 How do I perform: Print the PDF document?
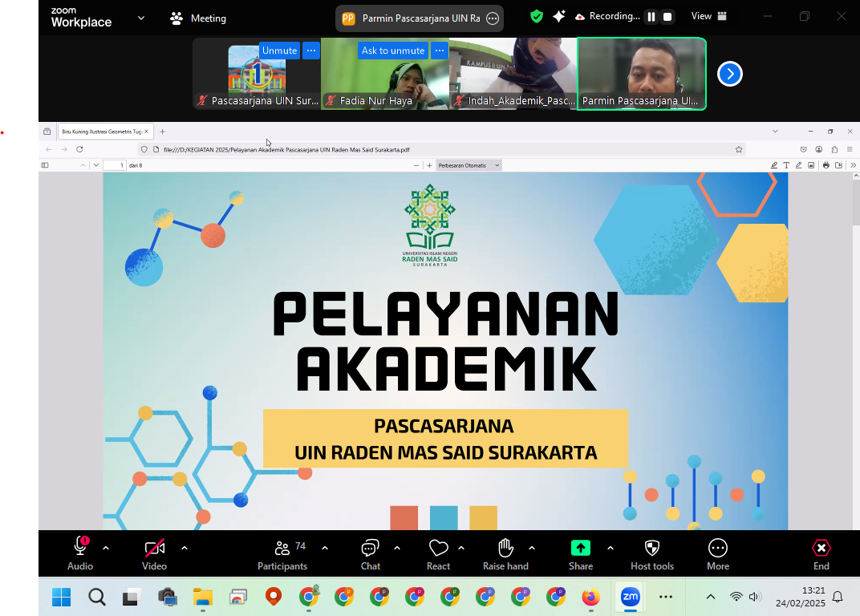[826, 165]
